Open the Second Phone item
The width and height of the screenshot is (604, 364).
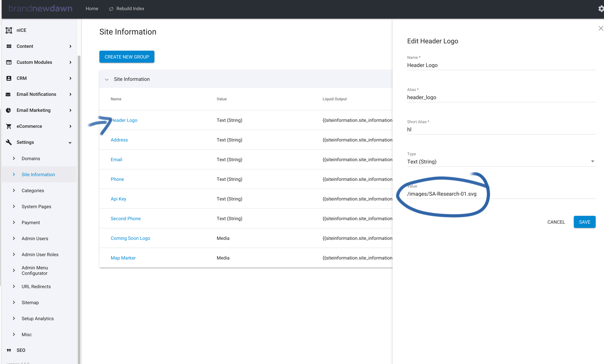click(x=126, y=218)
